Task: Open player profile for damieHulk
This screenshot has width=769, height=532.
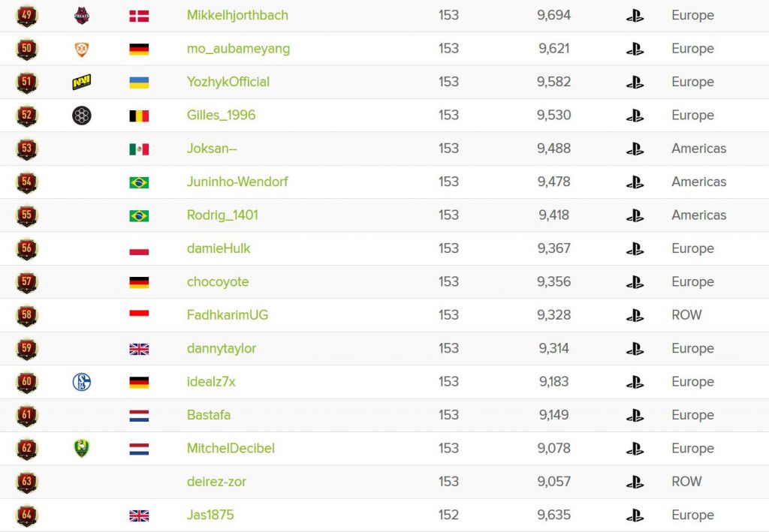Action: click(219, 248)
